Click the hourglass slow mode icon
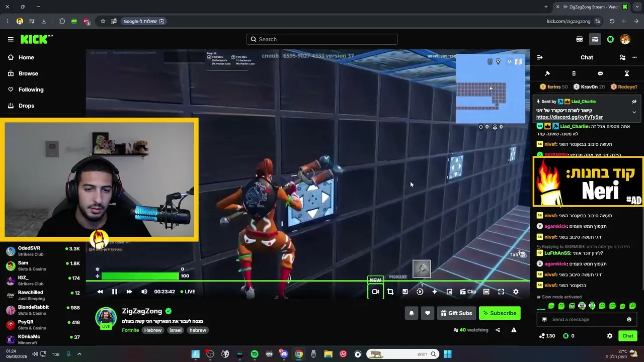This screenshot has height=362, width=644. click(x=627, y=73)
